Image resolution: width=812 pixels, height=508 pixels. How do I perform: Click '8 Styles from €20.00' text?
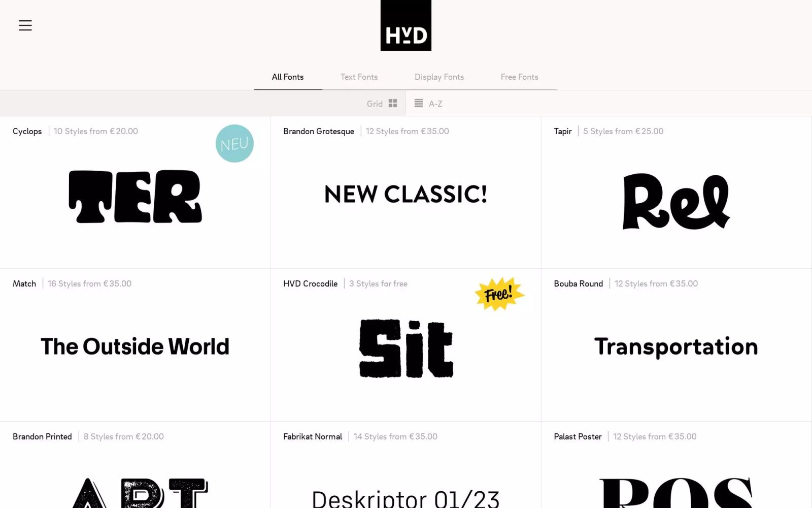[x=124, y=437]
